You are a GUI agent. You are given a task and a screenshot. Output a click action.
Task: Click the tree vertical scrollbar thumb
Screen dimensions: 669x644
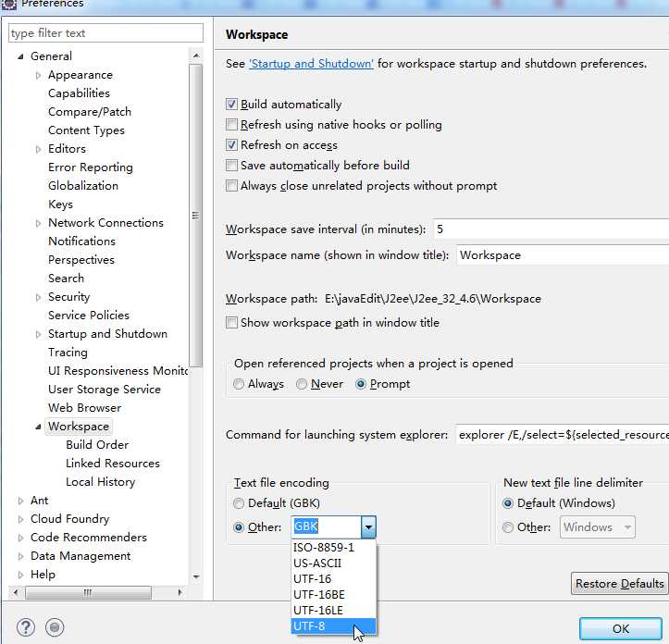195,216
